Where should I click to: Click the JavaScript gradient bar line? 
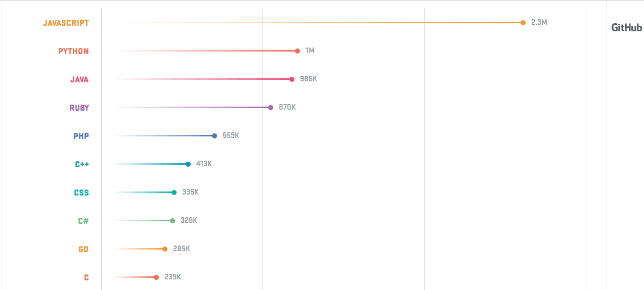tap(319, 23)
